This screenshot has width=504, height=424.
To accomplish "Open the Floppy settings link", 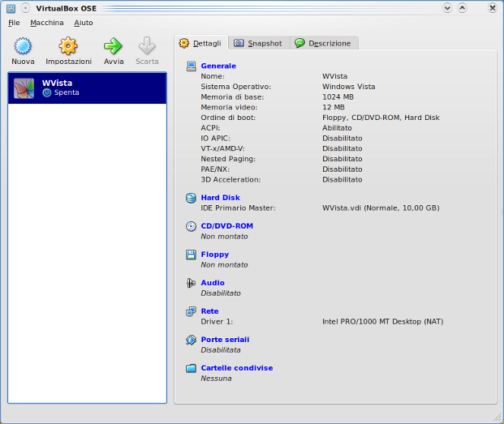I will (215, 255).
